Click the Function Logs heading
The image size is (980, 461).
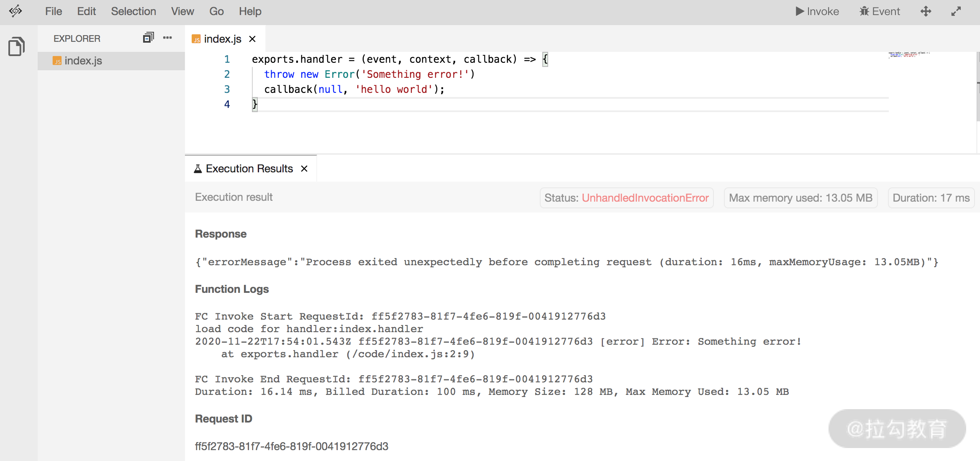(232, 289)
